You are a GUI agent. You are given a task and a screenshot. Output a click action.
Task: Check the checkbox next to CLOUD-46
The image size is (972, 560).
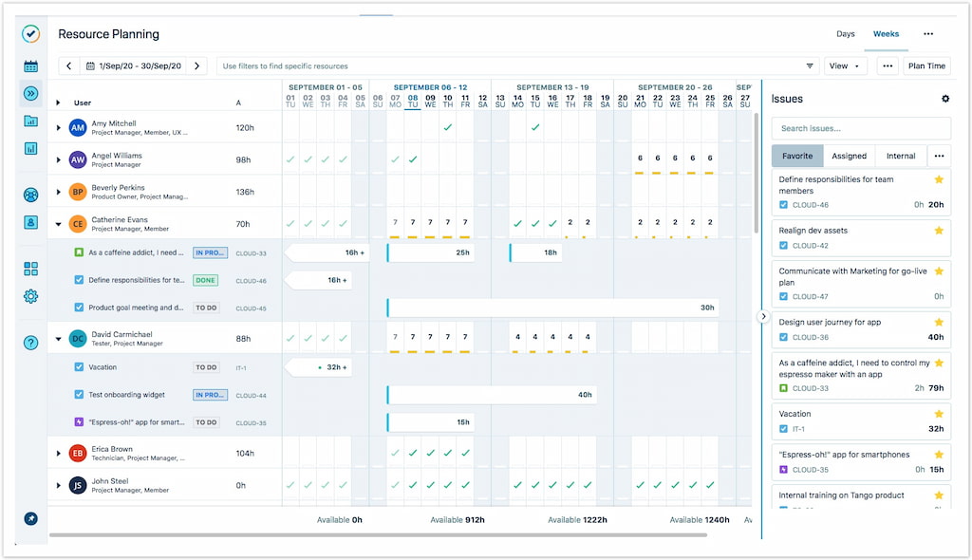783,204
